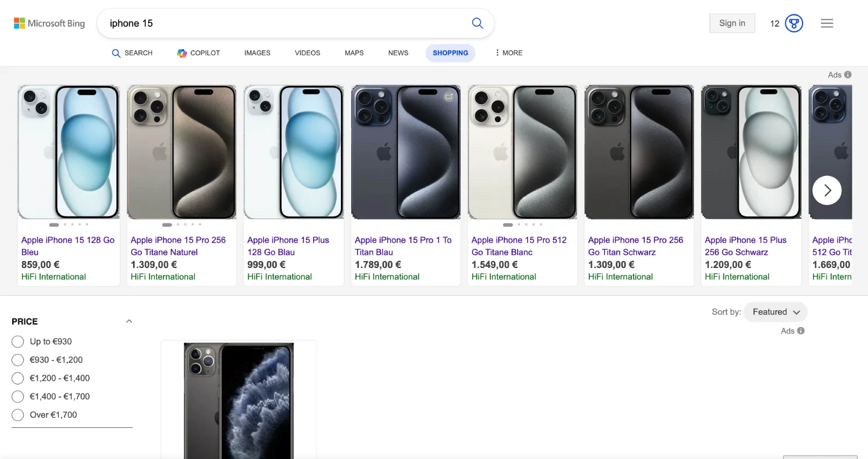Open Apple iPhone 15 Plus 256 Go Schwarz link

[x=746, y=246]
